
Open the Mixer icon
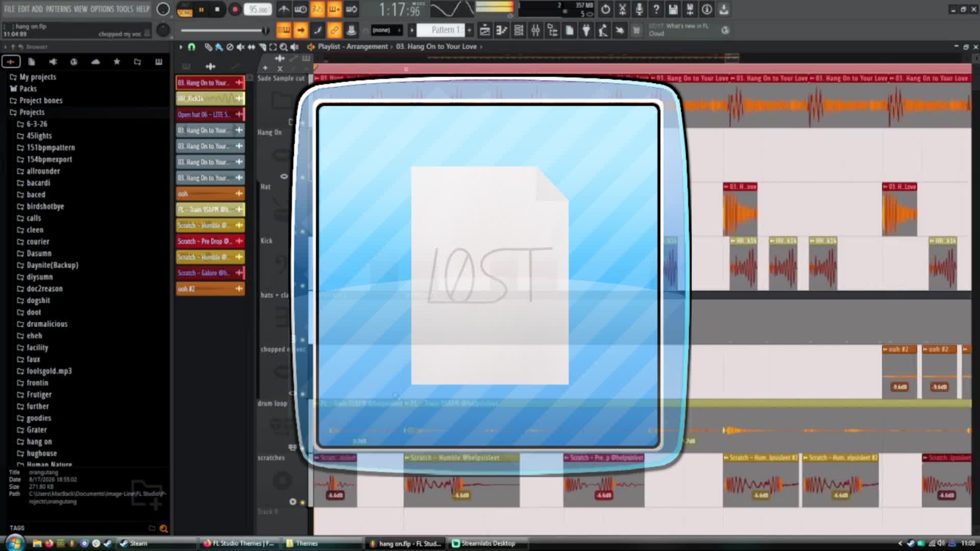click(x=535, y=31)
